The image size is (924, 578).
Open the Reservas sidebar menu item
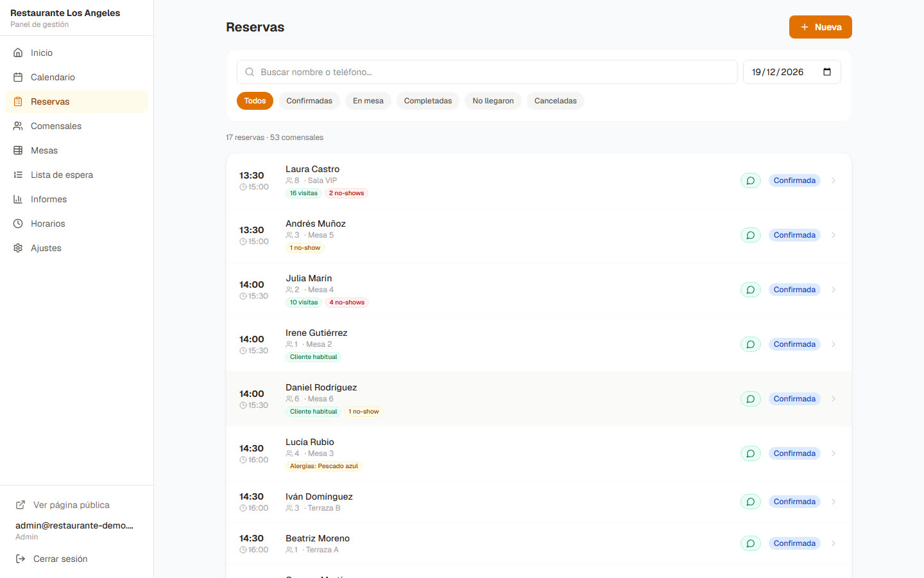(76, 101)
